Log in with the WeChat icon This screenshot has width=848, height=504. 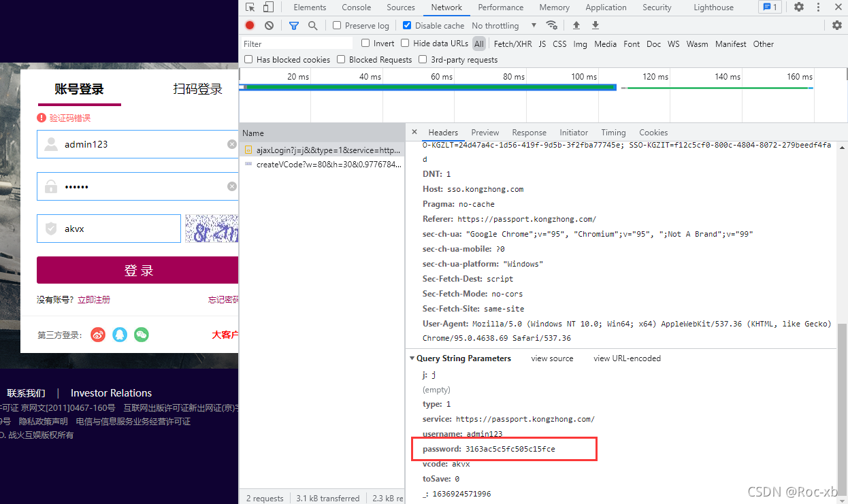pos(141,335)
